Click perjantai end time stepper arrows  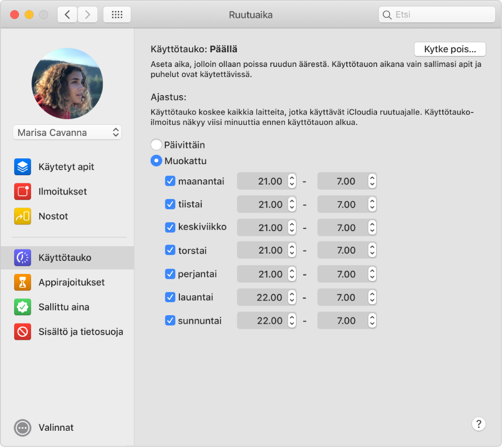[x=372, y=274]
